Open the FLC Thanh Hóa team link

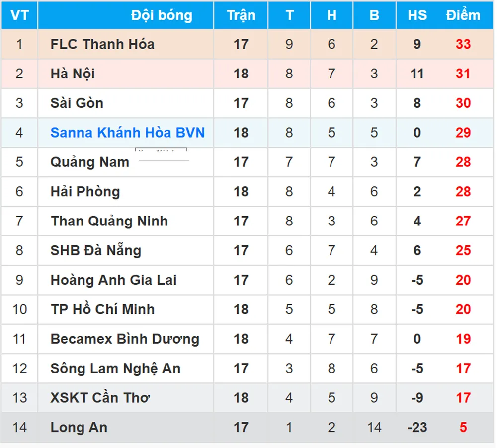click(102, 44)
